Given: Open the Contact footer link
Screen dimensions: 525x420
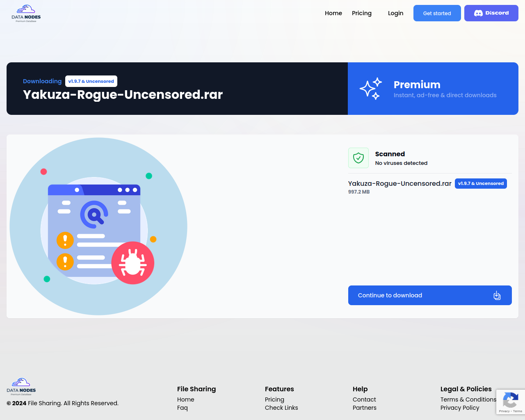Looking at the screenshot, I should click(x=364, y=399).
